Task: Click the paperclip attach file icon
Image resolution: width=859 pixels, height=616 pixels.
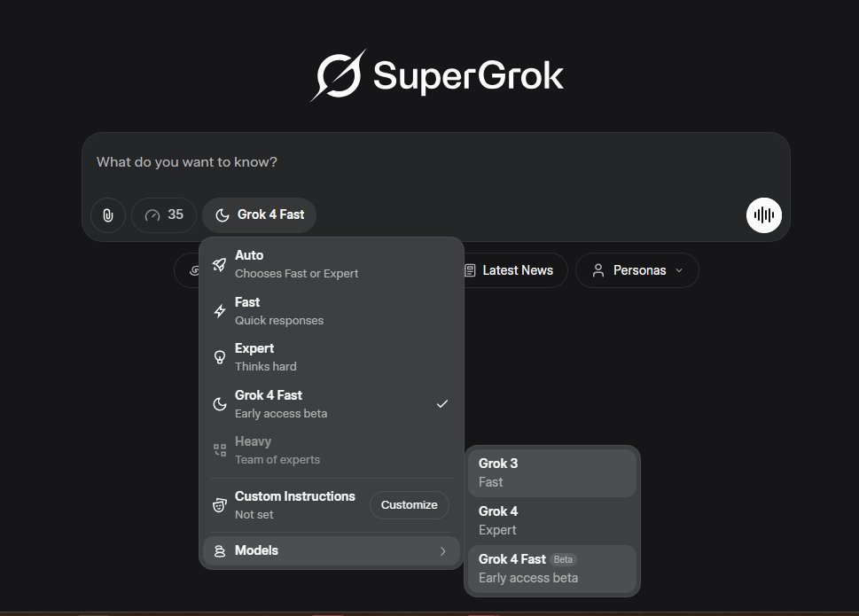Action: pyautogui.click(x=108, y=215)
